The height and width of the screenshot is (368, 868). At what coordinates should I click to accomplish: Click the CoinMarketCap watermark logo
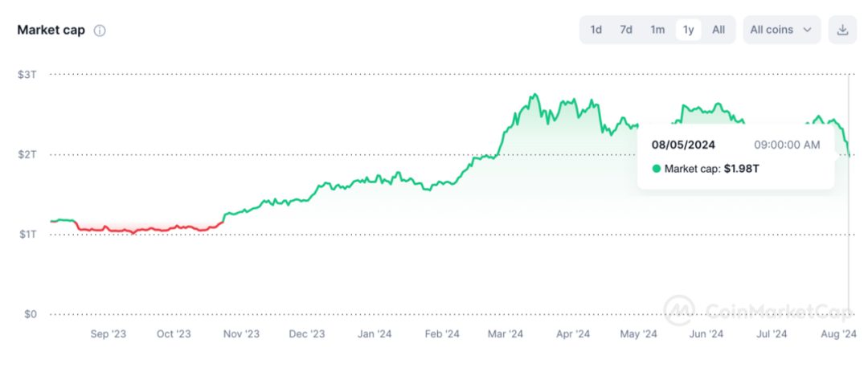coord(678,309)
